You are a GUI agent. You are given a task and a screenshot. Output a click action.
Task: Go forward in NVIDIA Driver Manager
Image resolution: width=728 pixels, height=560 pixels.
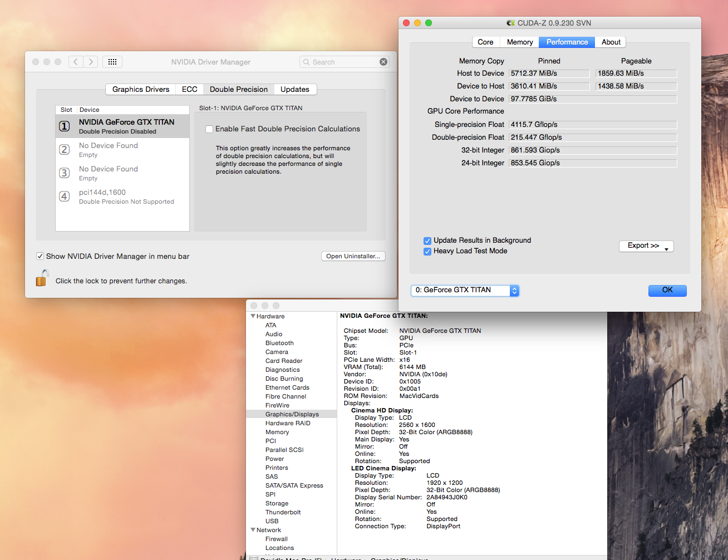coord(91,62)
